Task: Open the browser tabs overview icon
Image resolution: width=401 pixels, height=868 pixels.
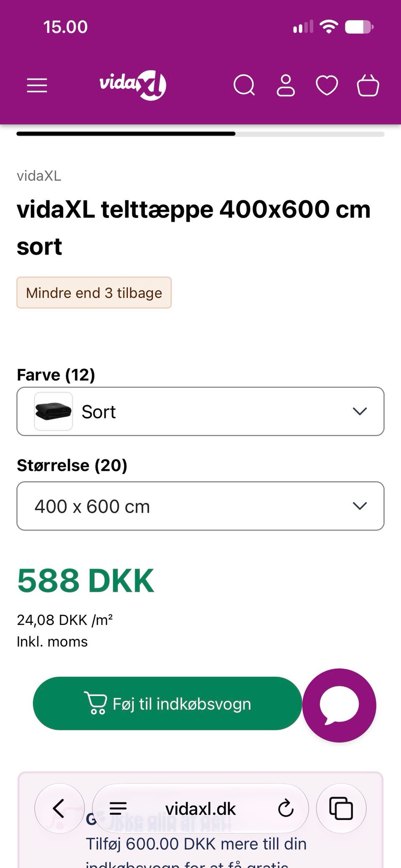Action: point(341,808)
